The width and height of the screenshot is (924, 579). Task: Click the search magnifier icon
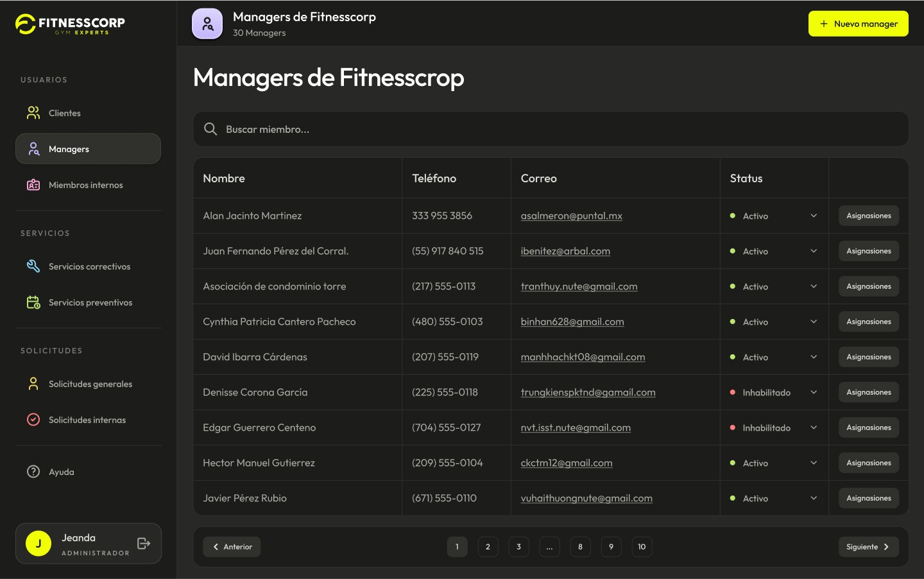tap(210, 129)
